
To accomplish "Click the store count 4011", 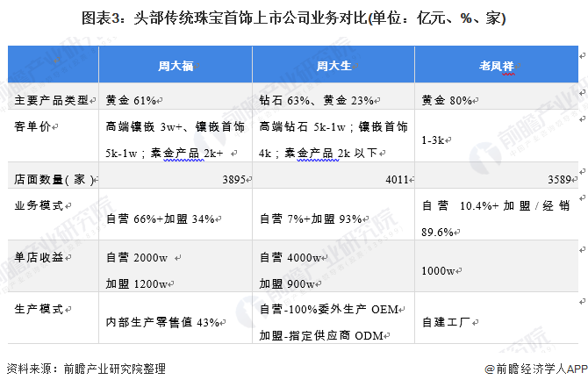I will [x=398, y=180].
